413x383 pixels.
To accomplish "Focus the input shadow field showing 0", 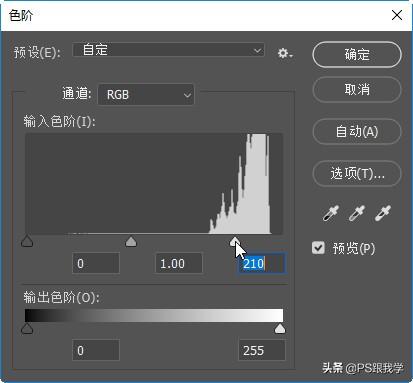I will click(96, 263).
